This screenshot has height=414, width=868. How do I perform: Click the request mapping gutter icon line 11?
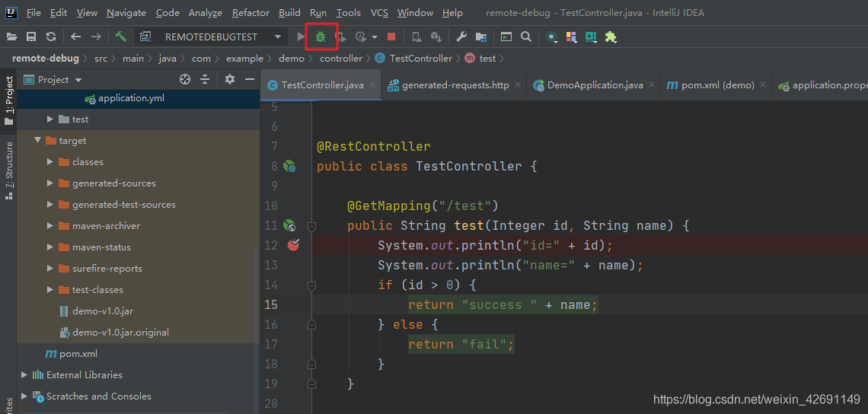point(289,225)
